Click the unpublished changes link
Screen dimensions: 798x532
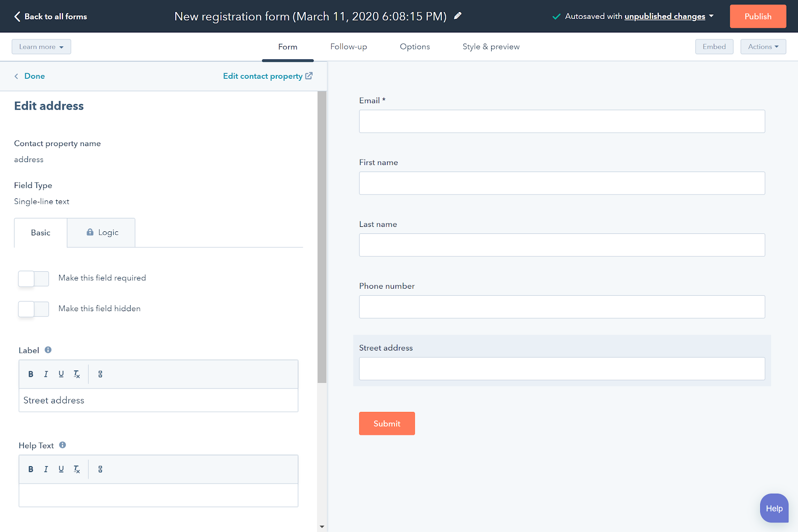click(665, 16)
